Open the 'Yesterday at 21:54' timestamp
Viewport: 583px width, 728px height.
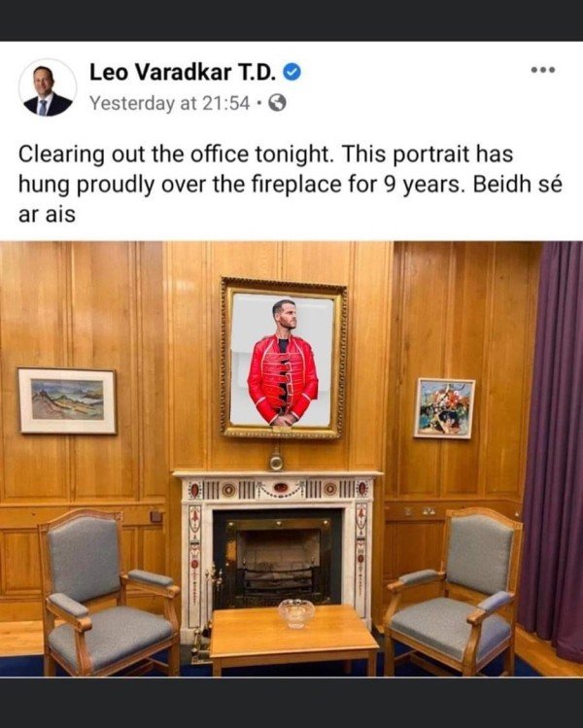(x=169, y=103)
